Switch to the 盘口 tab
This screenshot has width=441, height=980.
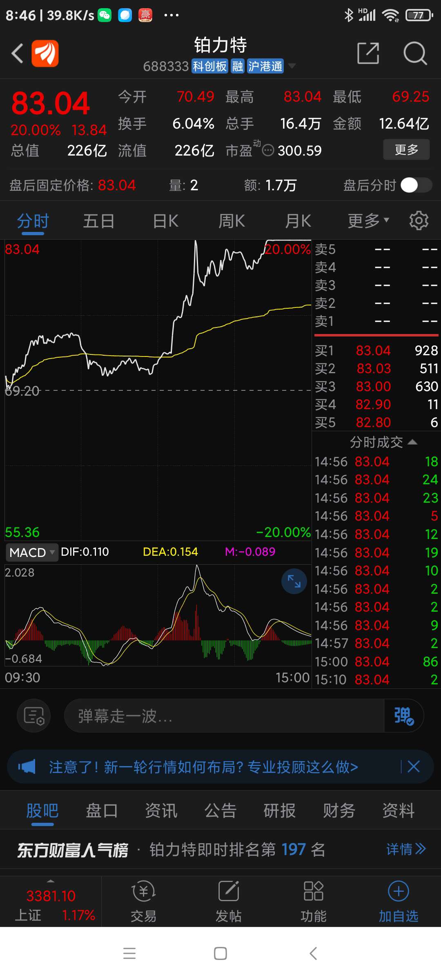pyautogui.click(x=102, y=811)
